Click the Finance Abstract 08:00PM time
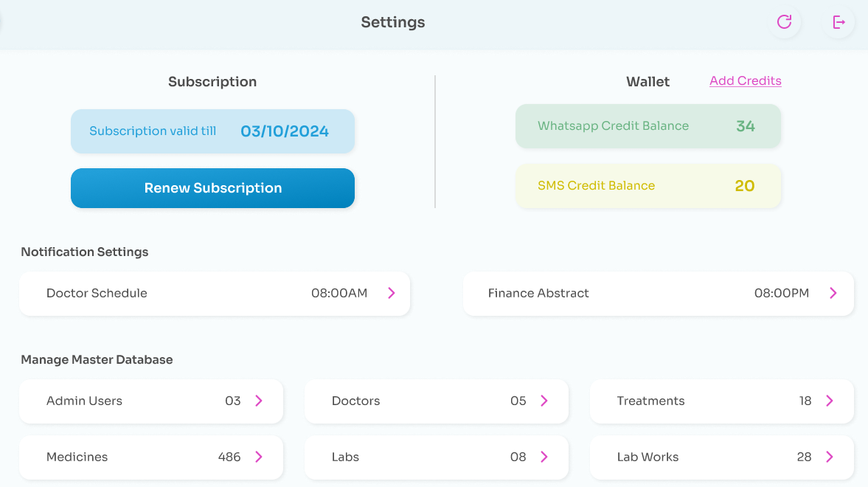This screenshot has height=487, width=868. pos(781,293)
